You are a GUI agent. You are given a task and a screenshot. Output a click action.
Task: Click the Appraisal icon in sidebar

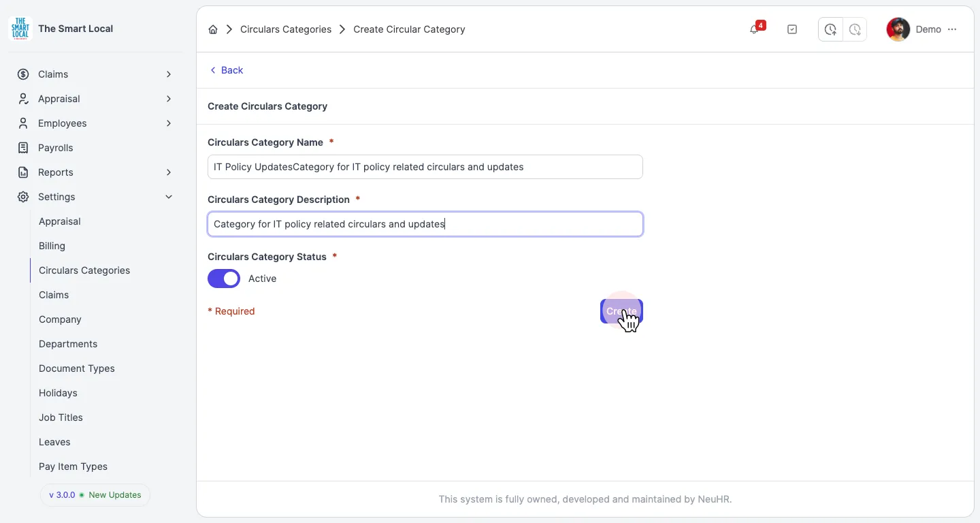tap(23, 99)
